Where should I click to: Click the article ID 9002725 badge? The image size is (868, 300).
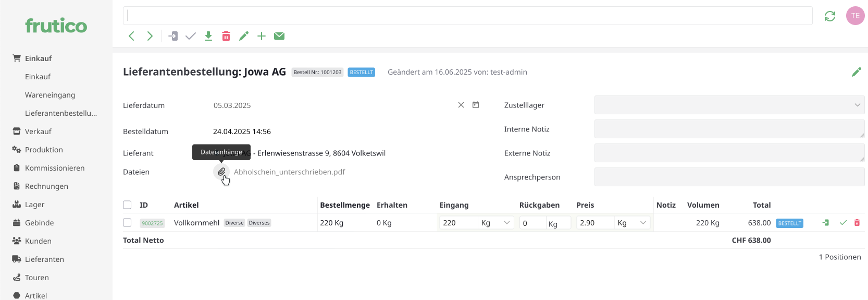152,223
